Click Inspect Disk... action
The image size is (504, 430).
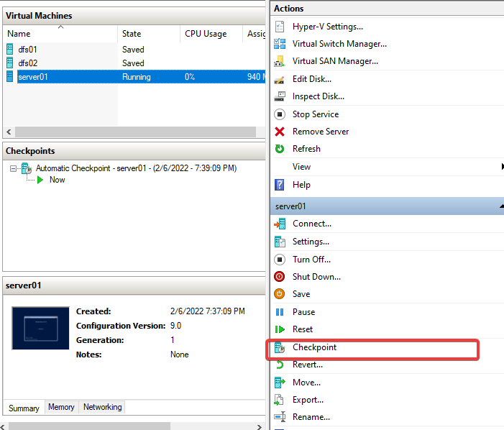coord(319,96)
